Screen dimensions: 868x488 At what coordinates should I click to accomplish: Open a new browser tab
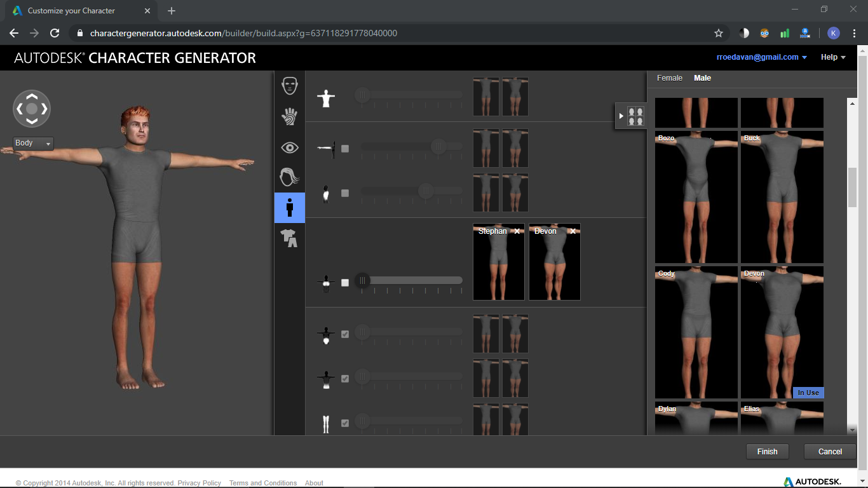172,11
